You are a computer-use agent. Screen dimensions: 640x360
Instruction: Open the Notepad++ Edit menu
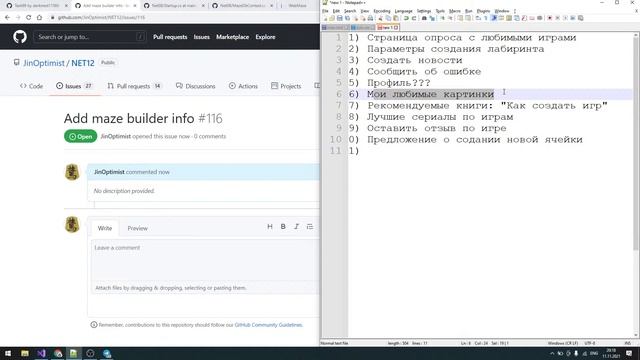click(x=336, y=11)
